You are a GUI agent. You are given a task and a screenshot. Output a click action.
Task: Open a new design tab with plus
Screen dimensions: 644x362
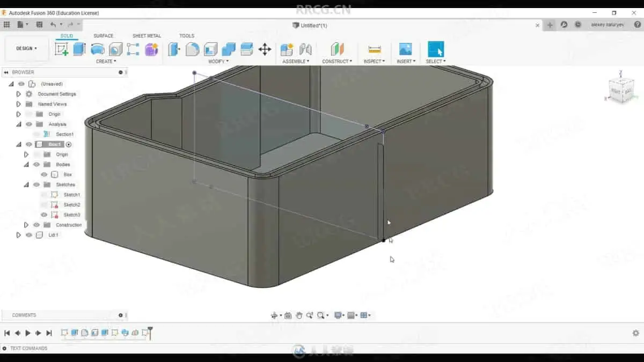click(x=550, y=25)
